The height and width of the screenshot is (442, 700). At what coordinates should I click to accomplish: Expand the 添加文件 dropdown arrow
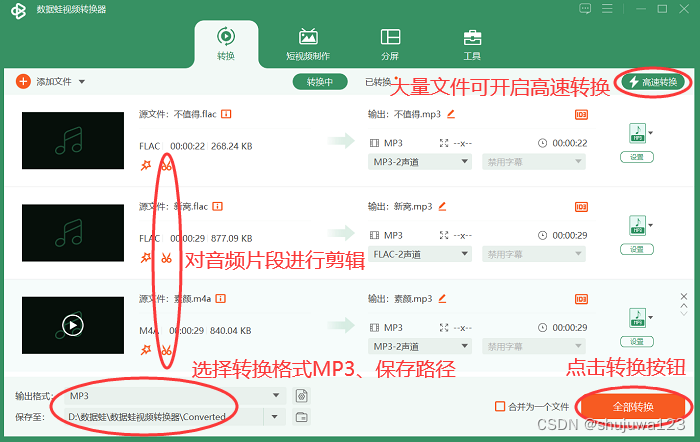[82, 82]
